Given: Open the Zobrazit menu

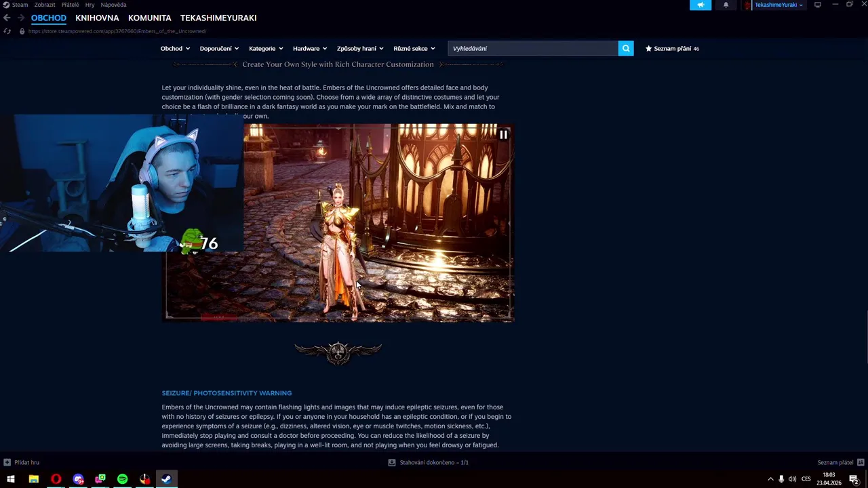Looking at the screenshot, I should (45, 5).
